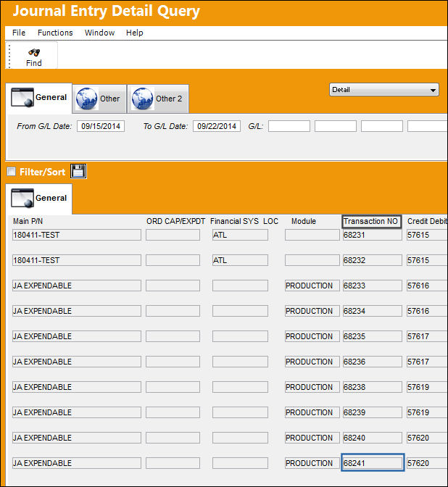Click Main P/N cell in row 68231

[76, 235]
